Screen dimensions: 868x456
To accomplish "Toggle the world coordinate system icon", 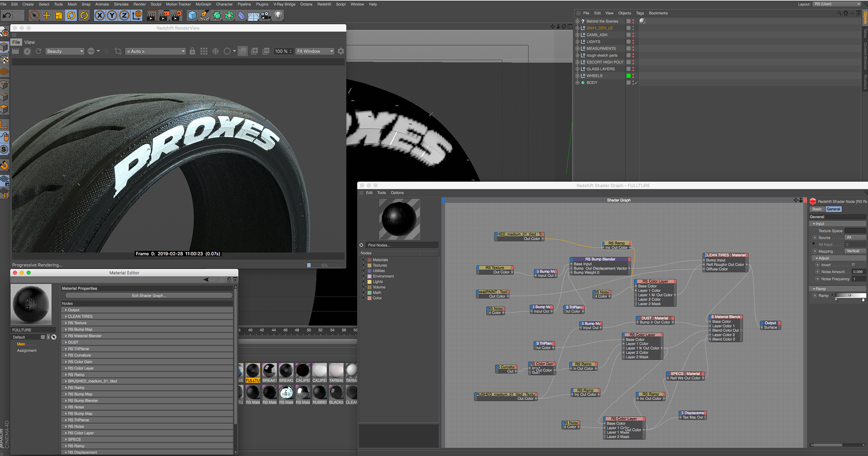I will [137, 15].
